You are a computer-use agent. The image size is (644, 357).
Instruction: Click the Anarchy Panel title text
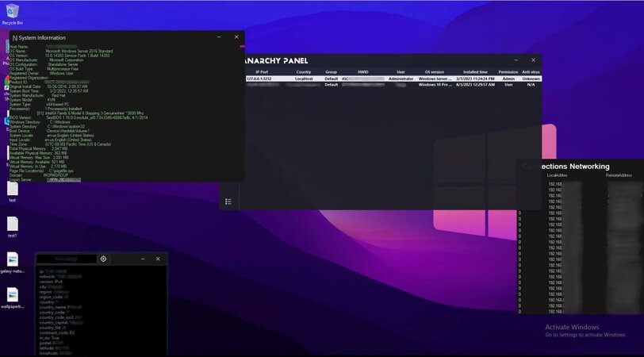tap(275, 61)
